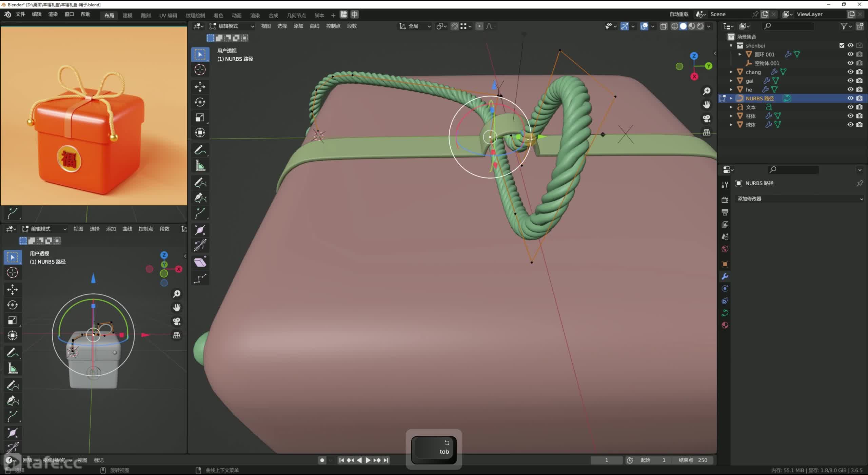Open the 控制点 menu in main viewport
Image resolution: width=868 pixels, height=475 pixels.
point(333,26)
